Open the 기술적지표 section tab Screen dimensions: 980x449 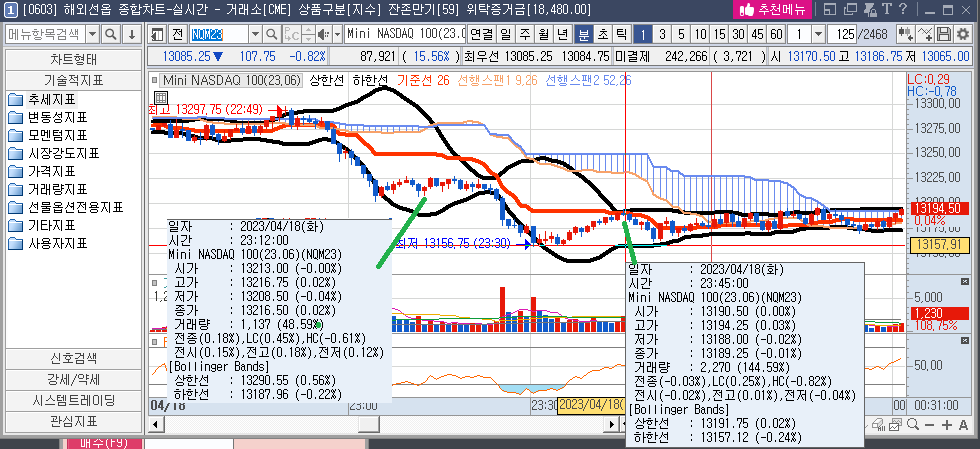click(74, 80)
